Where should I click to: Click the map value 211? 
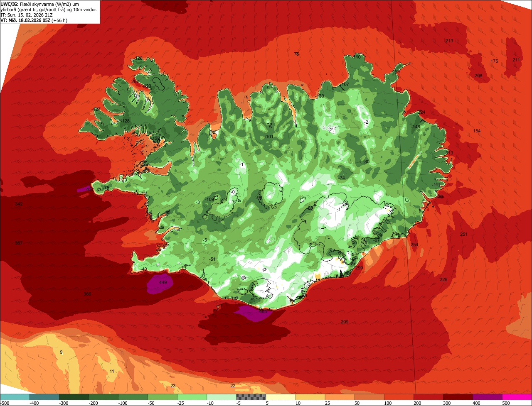click(516, 60)
